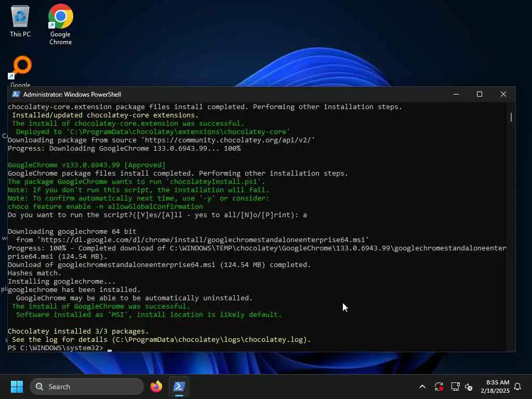This screenshot has width=532, height=399.
Task: Click 'Installed/updated chocolatey-core extensions.' line
Action: click(x=105, y=115)
